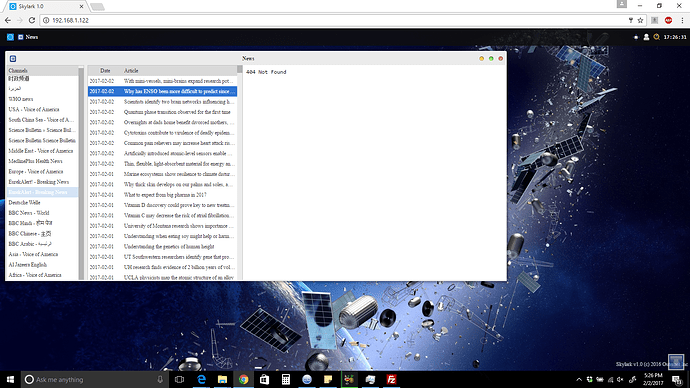Screen dimensions: 690x388
Task: Bookmark this page with star icon
Action: pyautogui.click(x=640, y=20)
